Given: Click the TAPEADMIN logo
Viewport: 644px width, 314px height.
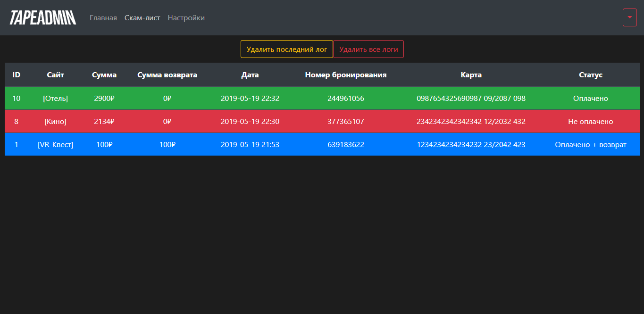Looking at the screenshot, I should [x=43, y=18].
